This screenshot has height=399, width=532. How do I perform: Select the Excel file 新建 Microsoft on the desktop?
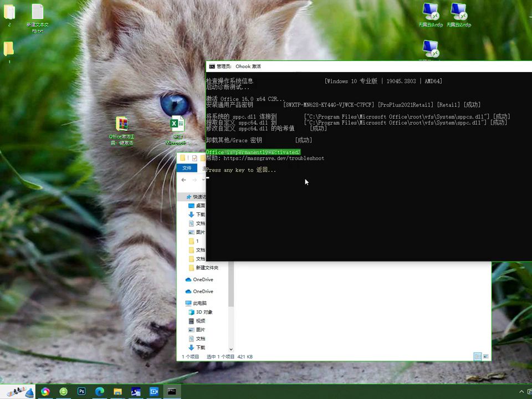pyautogui.click(x=177, y=130)
